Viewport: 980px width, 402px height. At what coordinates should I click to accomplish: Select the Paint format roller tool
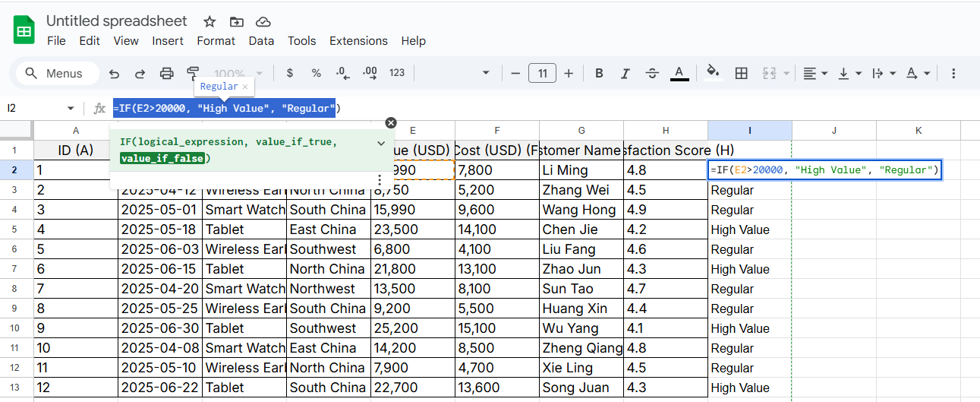point(193,73)
